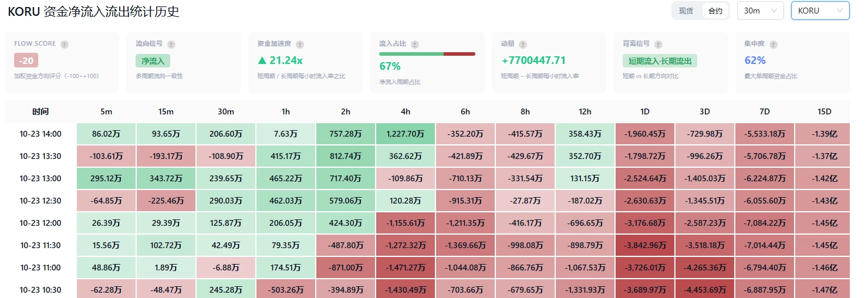Click the 短期流入·长期流出 badge

coord(660,60)
